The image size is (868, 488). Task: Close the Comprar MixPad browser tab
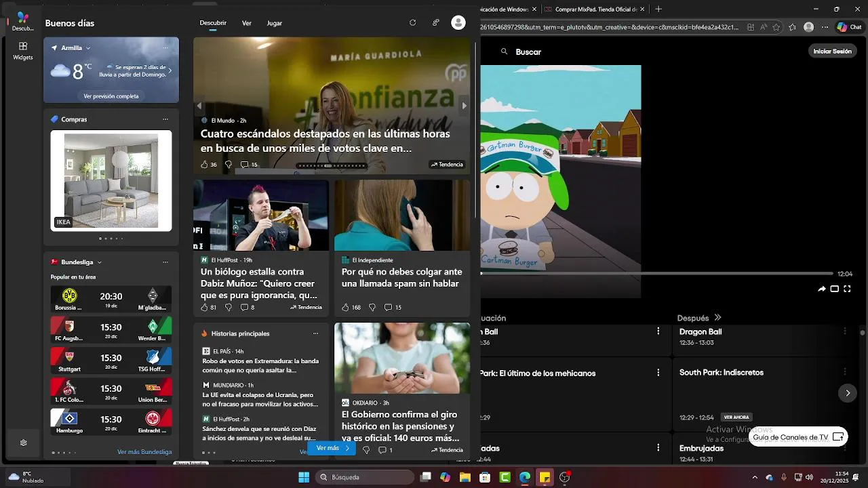644,9
